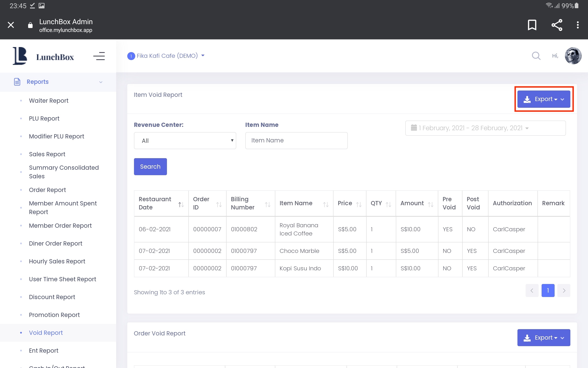Open the Discount Report menu item
The image size is (588, 368).
point(52,297)
